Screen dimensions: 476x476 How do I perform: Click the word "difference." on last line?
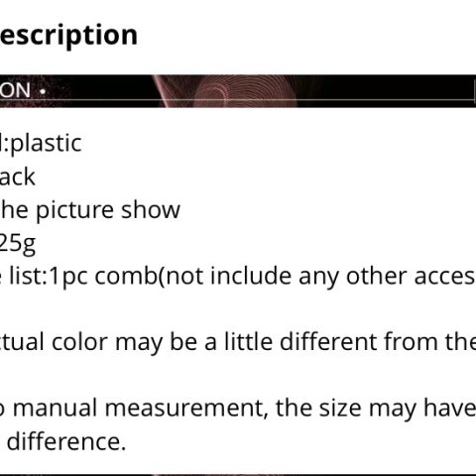pyautogui.click(x=66, y=441)
